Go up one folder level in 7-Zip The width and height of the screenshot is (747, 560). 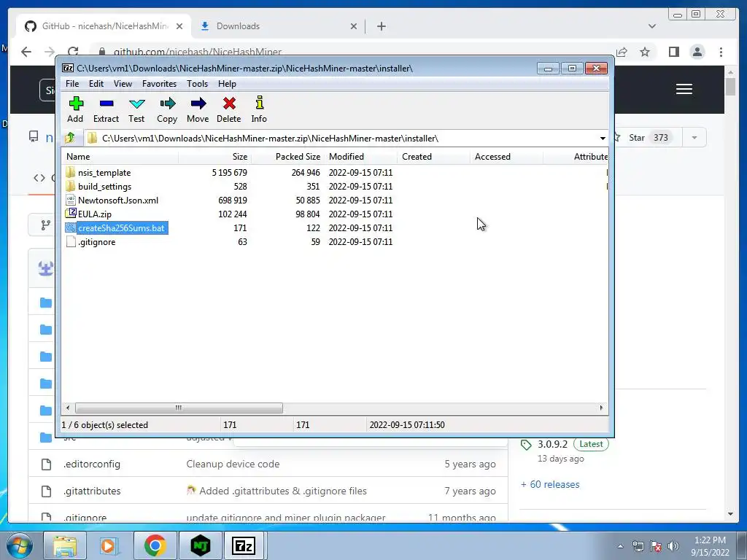70,138
